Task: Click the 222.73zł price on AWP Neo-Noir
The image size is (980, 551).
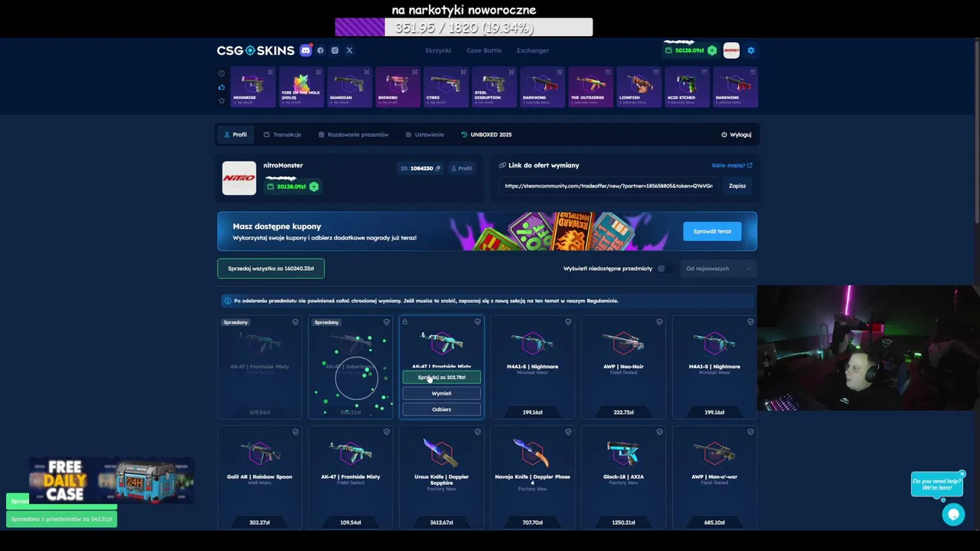Action: [x=623, y=412]
